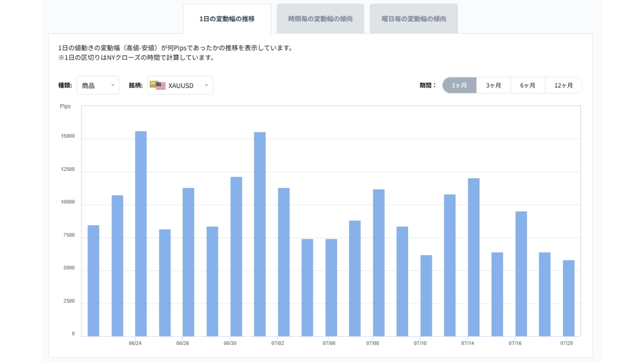The height and width of the screenshot is (362, 644).
Task: Select the 12ヶ月 period option
Action: click(x=563, y=85)
